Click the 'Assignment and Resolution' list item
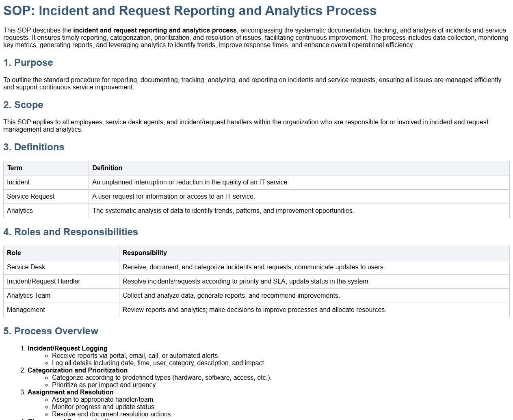Viewport: 513px width, 420px height. (70, 392)
